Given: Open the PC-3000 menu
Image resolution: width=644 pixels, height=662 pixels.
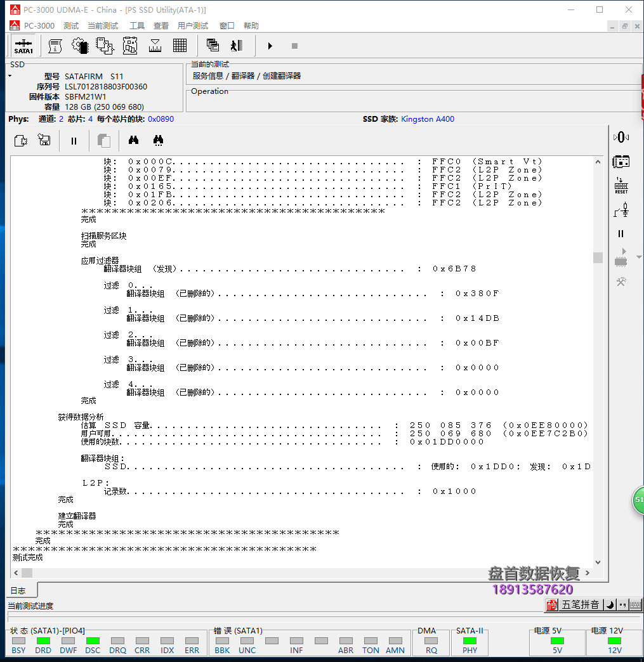Looking at the screenshot, I should 39,26.
